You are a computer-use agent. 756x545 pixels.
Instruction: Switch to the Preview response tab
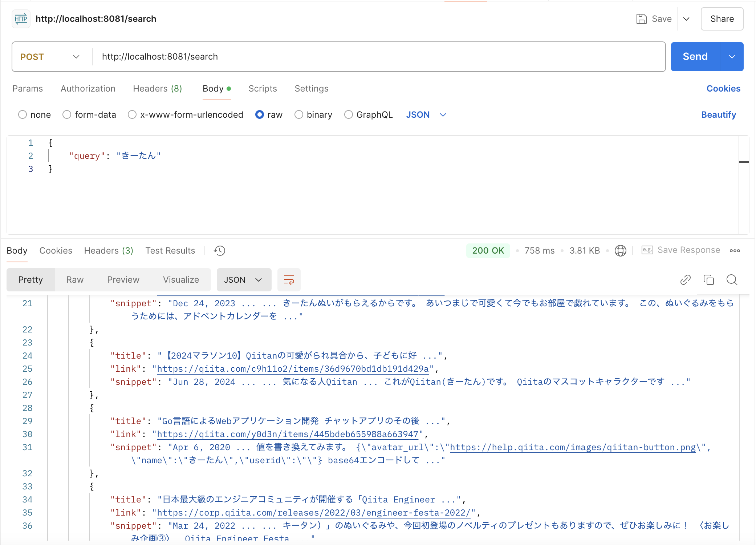pos(123,280)
